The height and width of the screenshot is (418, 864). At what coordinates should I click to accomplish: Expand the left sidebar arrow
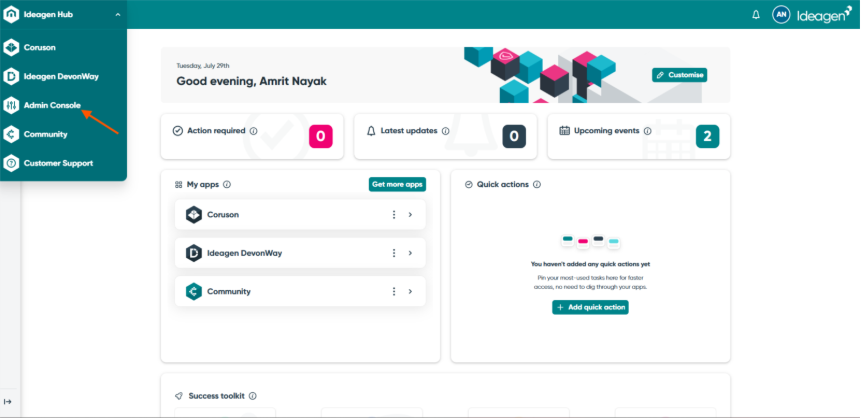(8, 402)
